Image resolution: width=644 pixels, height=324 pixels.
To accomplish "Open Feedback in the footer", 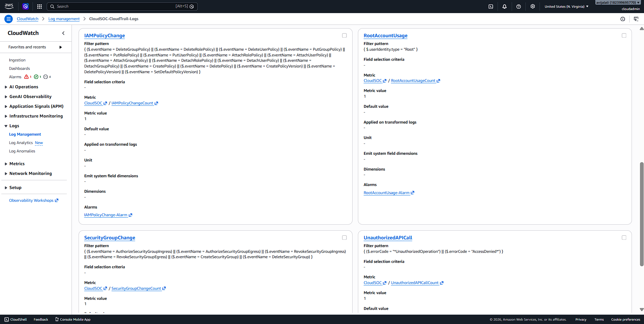I will [x=41, y=319].
